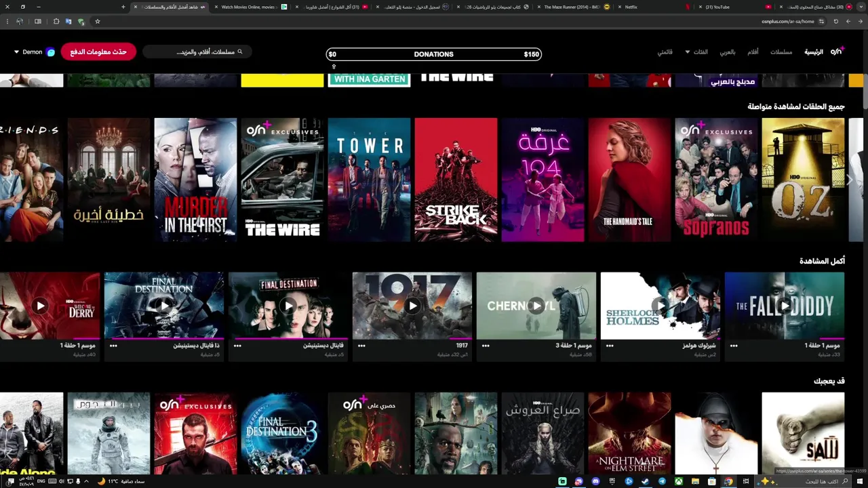Click the search input field مسلسلات، أفلام
Screen dimensions: 868x488
coord(197,52)
